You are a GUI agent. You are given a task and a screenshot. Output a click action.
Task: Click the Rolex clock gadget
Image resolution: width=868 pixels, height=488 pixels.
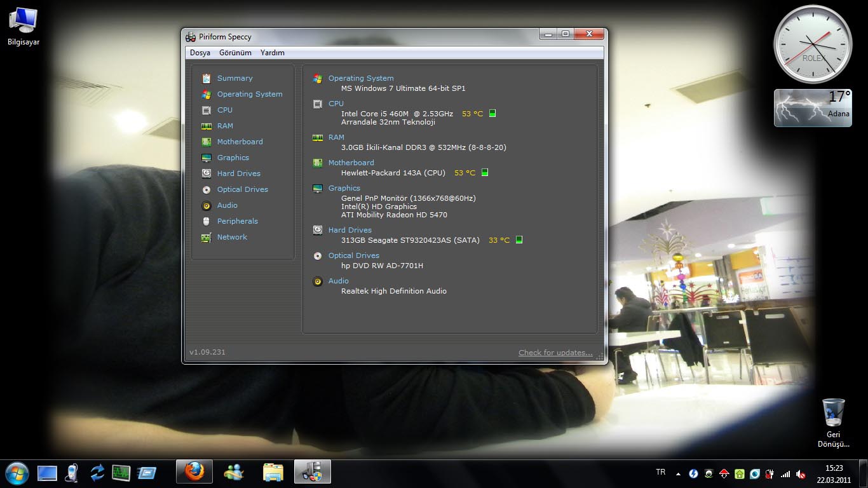tap(813, 44)
